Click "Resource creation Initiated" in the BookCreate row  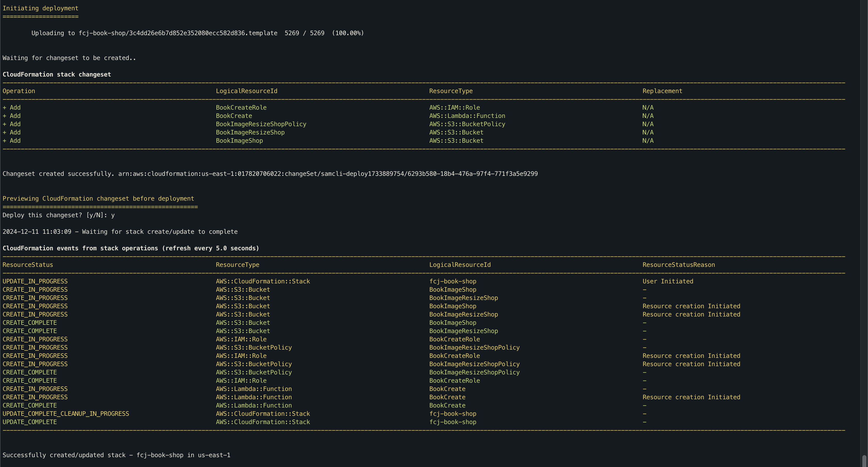coord(692,397)
